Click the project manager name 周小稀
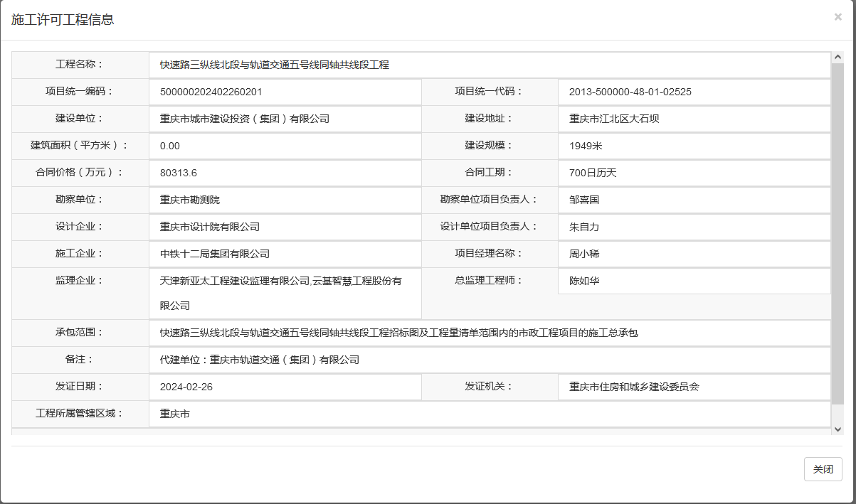The image size is (856, 504). [584, 254]
